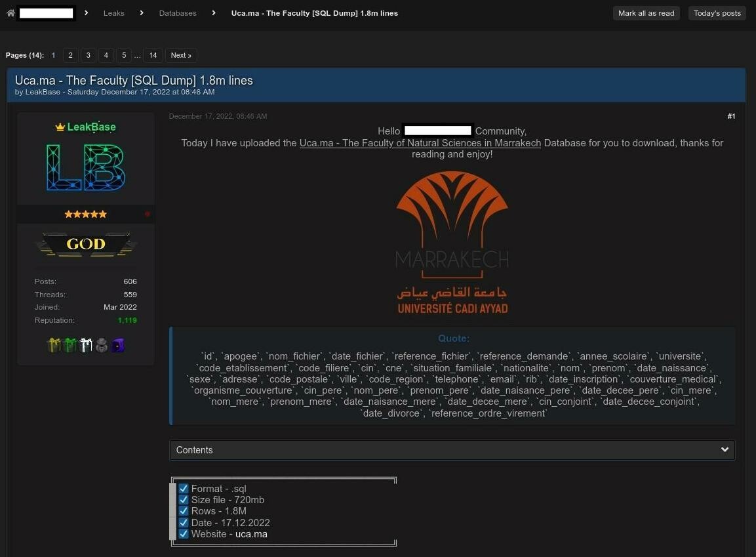Go to the Databases breadcrumb section
The width and height of the screenshot is (756, 557).
click(x=178, y=13)
